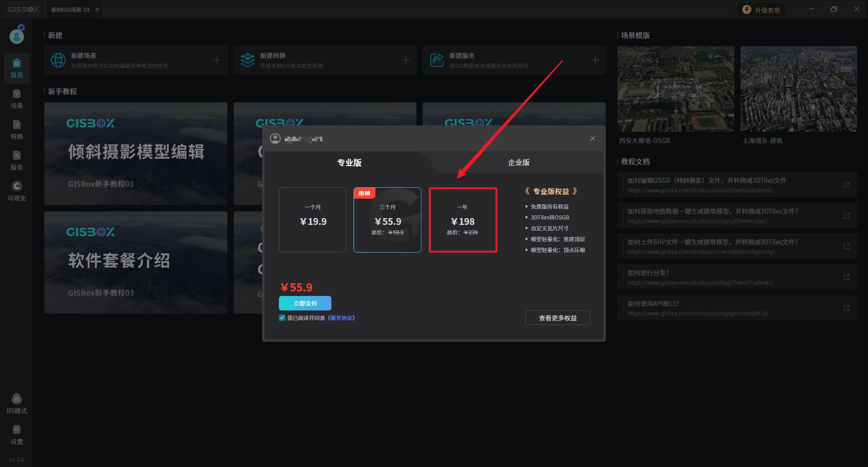
Task: Open the 场景 scenes section
Action: click(x=17, y=99)
